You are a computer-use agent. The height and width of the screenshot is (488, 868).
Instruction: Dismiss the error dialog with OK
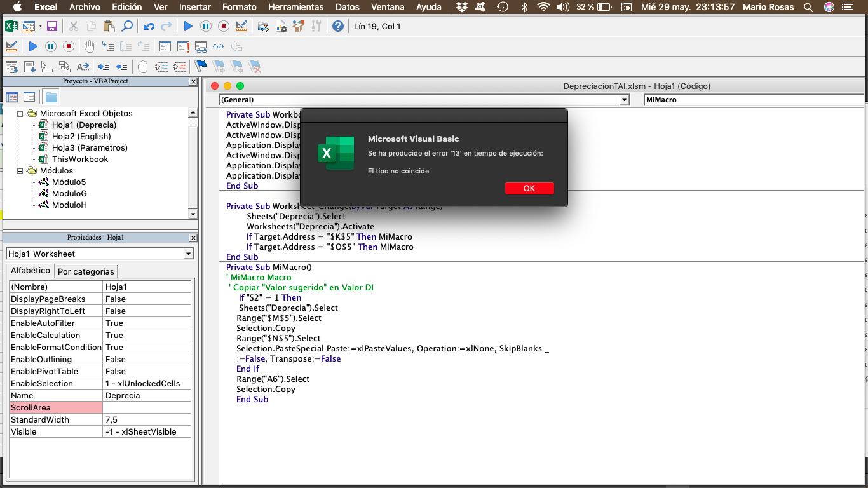[529, 188]
